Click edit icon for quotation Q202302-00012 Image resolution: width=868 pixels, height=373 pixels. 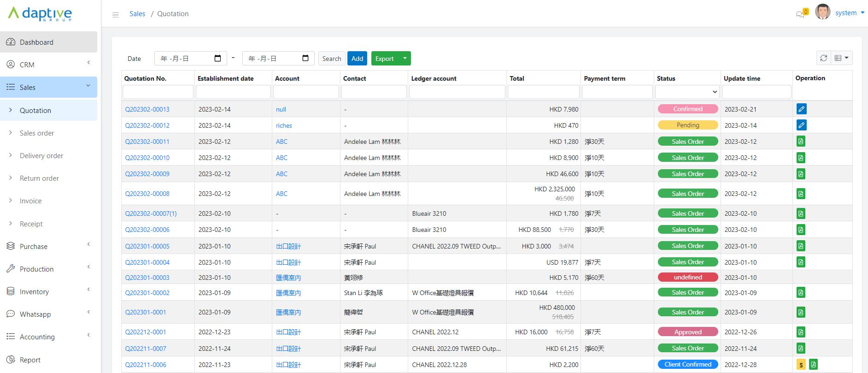(801, 125)
